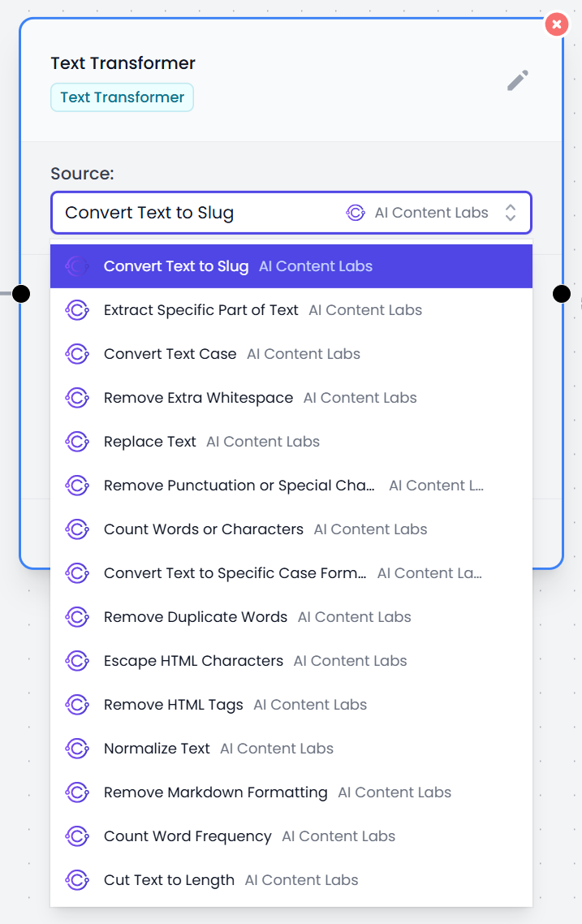Open the Convert Text to Slug combo box

291,213
